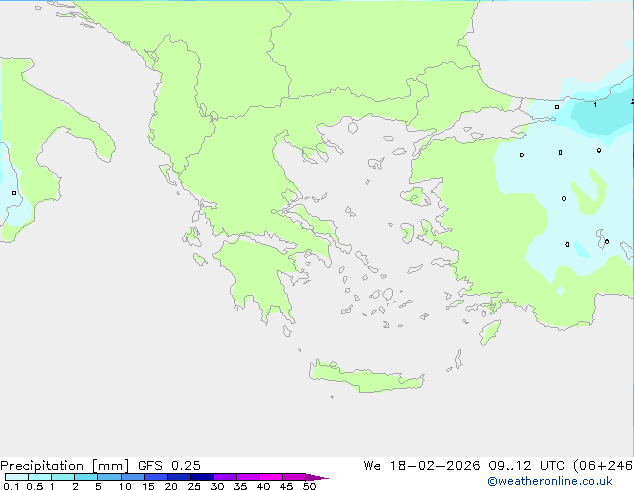Click the '(06+246' forecast run text
The image size is (634, 490).
[603, 466]
